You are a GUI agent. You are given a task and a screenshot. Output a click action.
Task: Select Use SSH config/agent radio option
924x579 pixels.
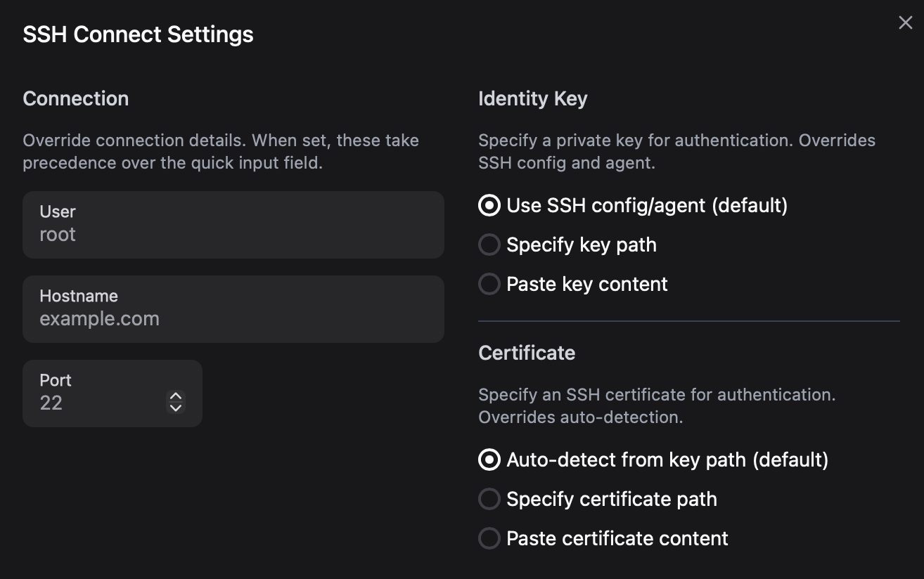coord(489,205)
